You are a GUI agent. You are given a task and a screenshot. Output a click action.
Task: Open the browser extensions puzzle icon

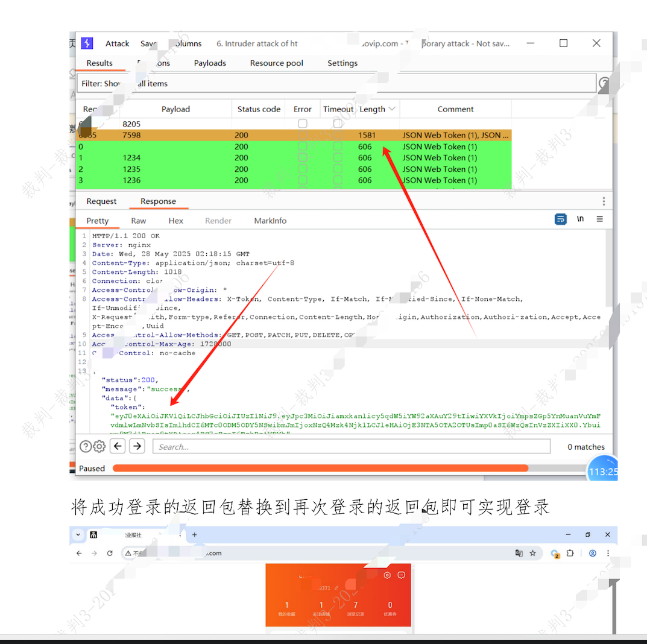pos(570,553)
